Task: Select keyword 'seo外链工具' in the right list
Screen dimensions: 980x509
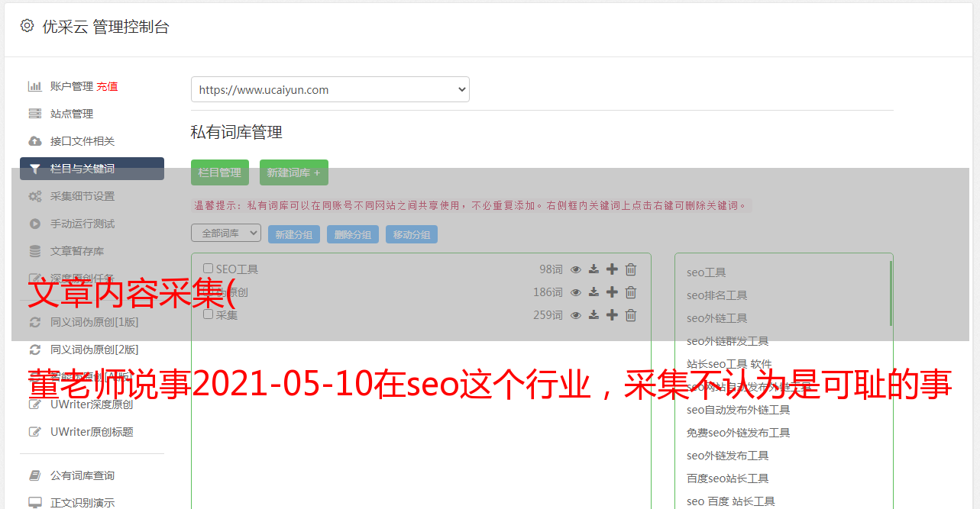Action: [x=717, y=318]
